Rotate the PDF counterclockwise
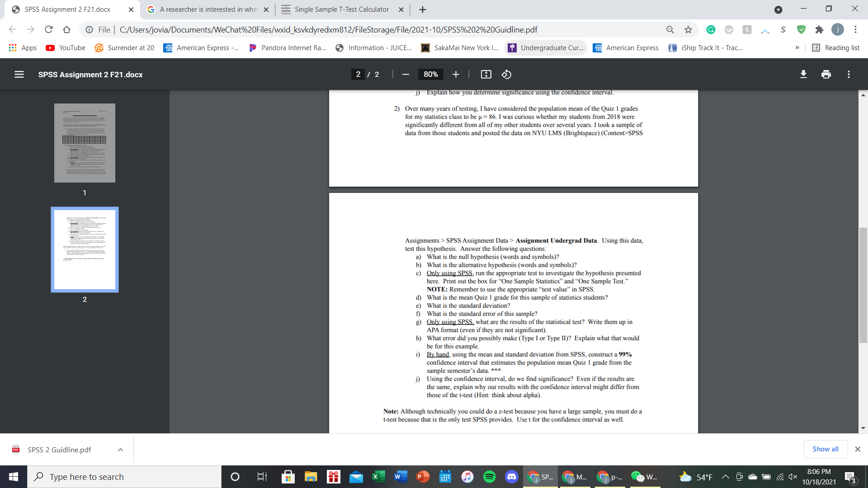868x488 pixels. tap(506, 75)
